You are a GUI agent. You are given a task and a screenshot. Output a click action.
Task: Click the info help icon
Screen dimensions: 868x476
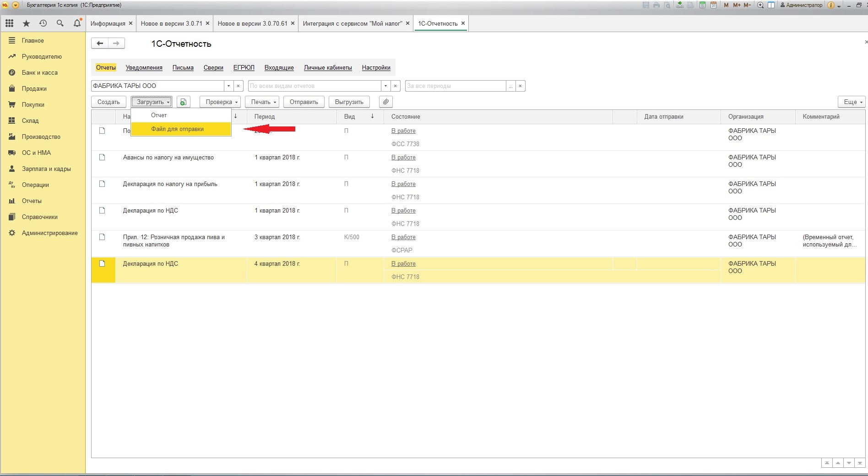[x=831, y=5]
